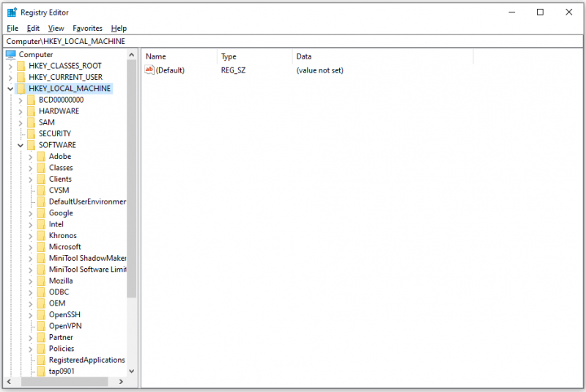Viewport: 586px width, 392px height.
Task: Expand the Google key arrow
Action: (x=31, y=213)
